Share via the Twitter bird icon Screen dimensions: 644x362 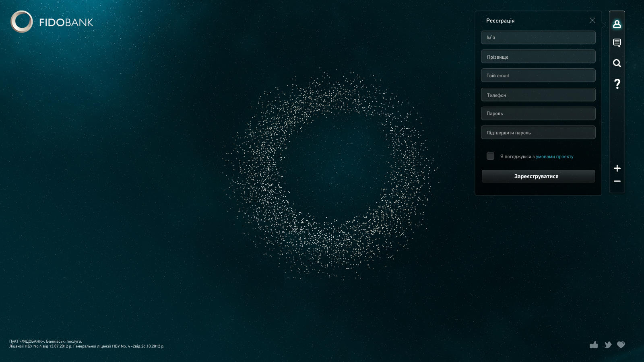608,345
